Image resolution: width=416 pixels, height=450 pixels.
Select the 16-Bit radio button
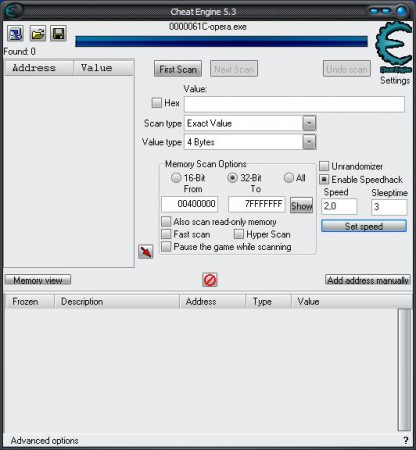pyautogui.click(x=176, y=178)
